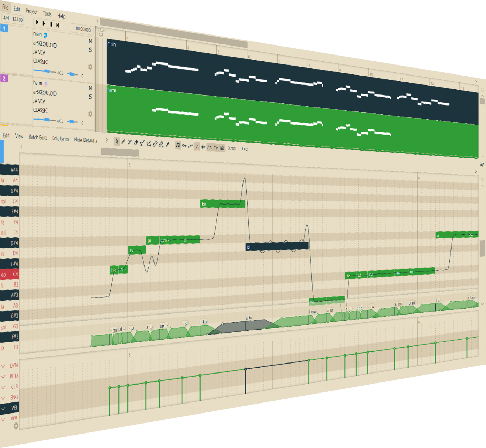
Task: Toggle pitch curve display
Action: [190, 146]
